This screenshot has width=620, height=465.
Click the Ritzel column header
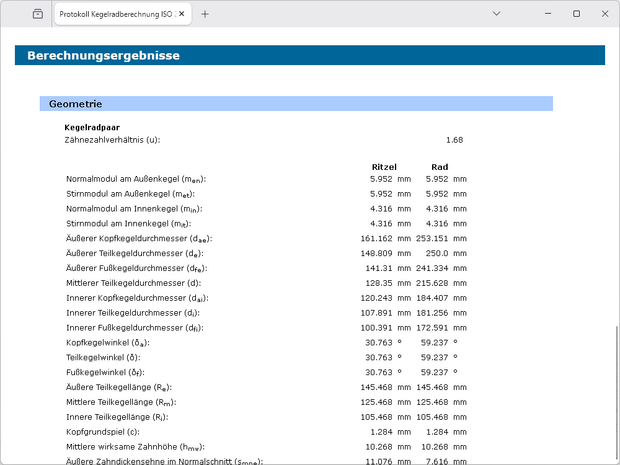tap(384, 167)
